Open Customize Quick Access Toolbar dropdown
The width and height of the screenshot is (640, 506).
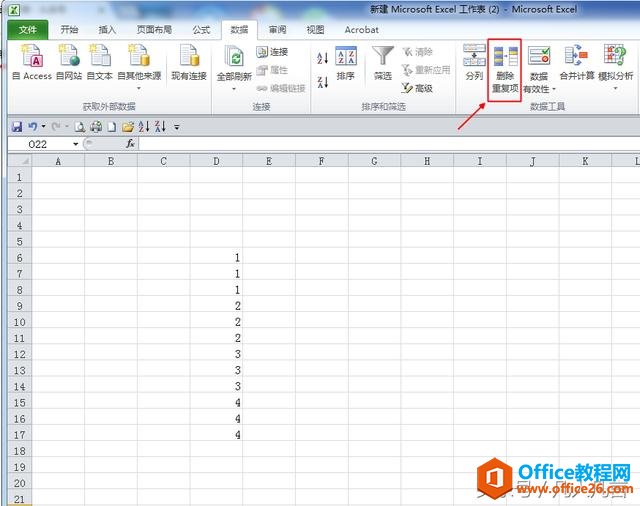pos(177,127)
